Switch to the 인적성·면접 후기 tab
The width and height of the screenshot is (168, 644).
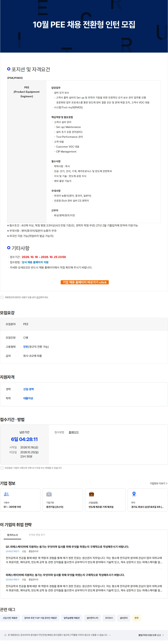point(37,535)
